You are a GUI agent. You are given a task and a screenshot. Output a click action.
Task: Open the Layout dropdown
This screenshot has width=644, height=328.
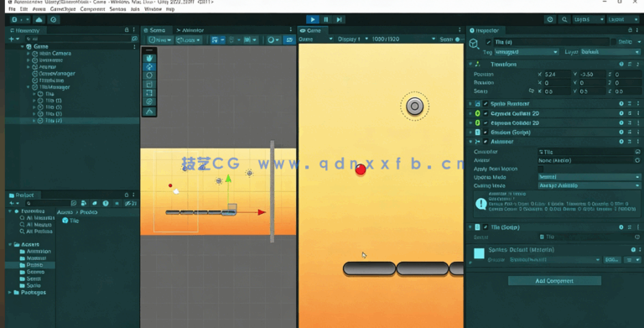coord(623,19)
